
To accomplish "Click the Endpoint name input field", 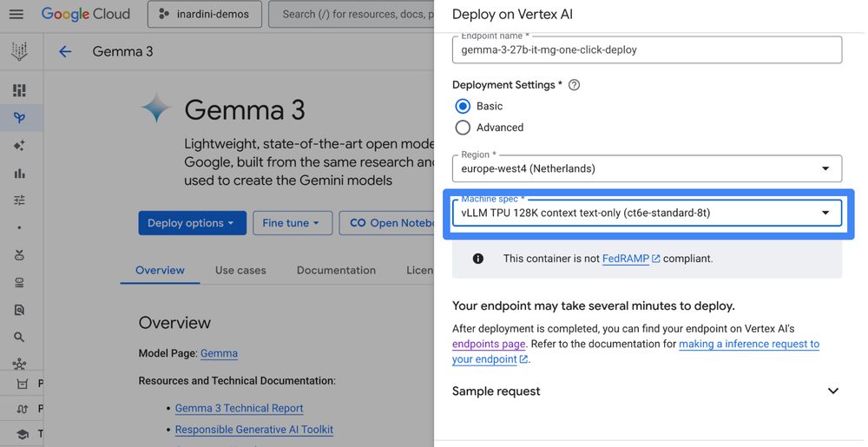I will tap(647, 50).
